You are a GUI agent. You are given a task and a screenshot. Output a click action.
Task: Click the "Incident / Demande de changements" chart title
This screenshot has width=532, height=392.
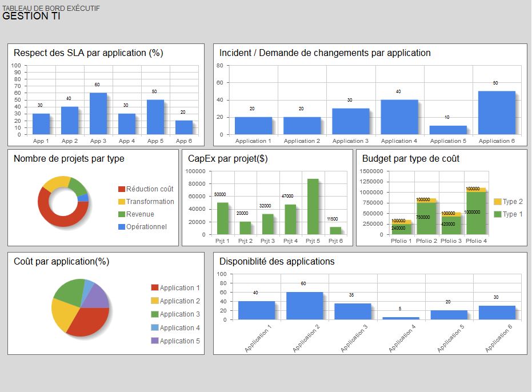click(325, 53)
